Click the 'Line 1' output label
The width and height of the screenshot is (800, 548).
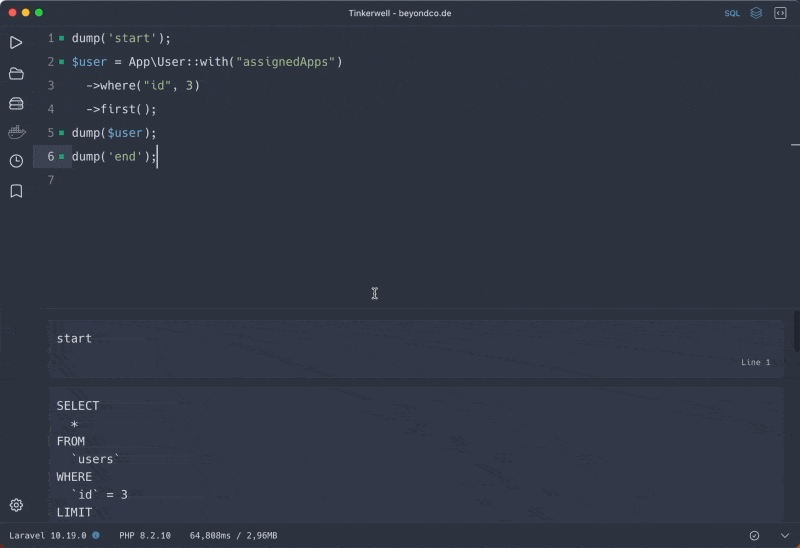coord(756,362)
